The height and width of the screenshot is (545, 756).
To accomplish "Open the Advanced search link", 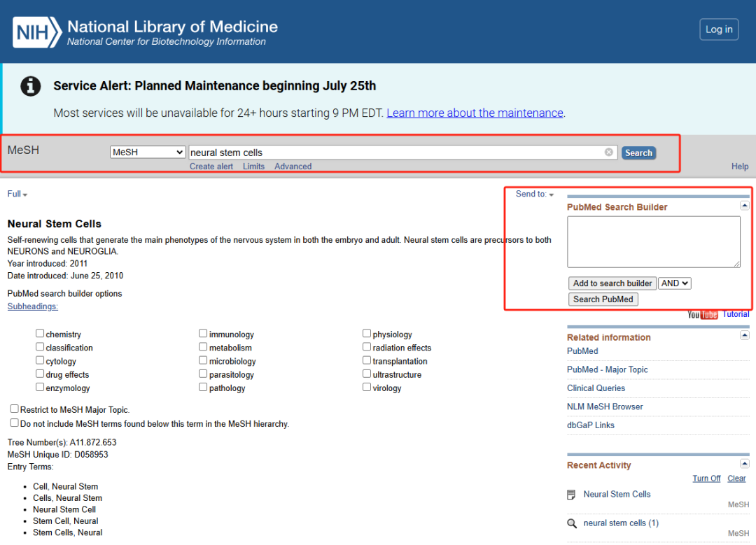I will pyautogui.click(x=293, y=167).
